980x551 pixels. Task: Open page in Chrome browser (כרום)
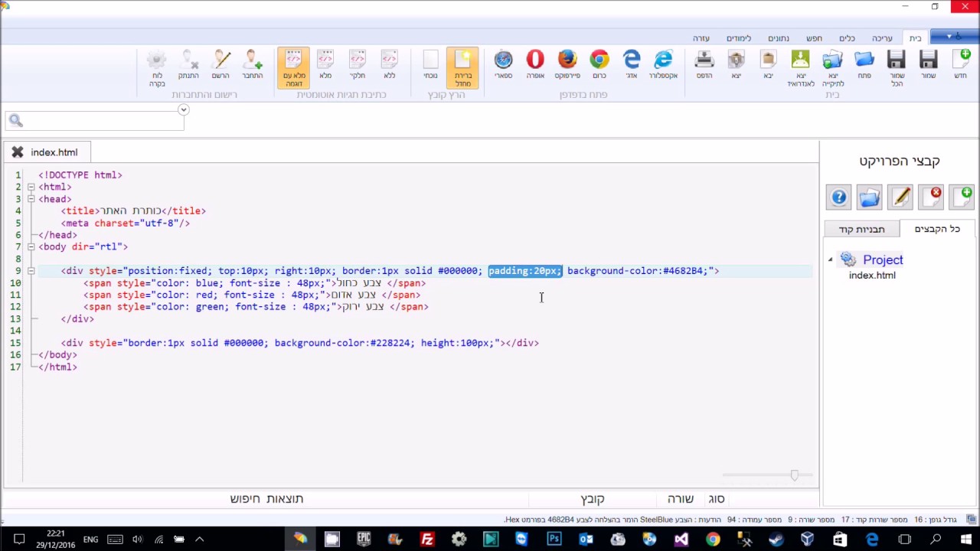599,64
